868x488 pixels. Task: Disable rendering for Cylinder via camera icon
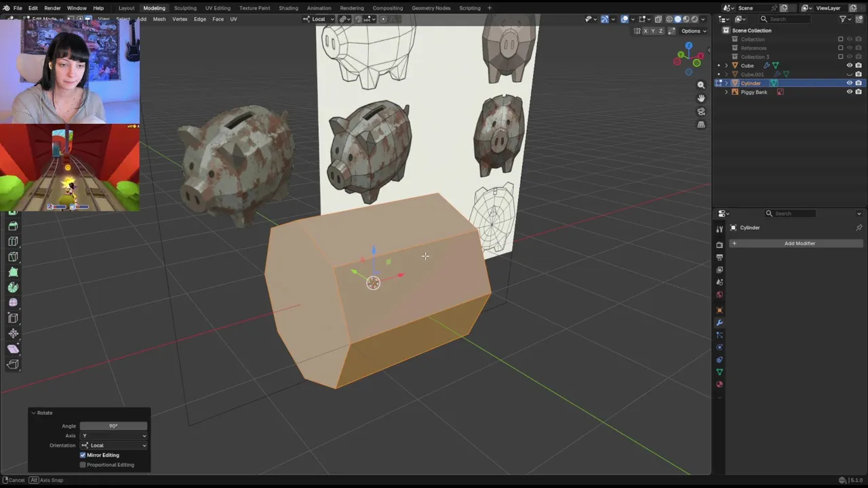[x=859, y=83]
